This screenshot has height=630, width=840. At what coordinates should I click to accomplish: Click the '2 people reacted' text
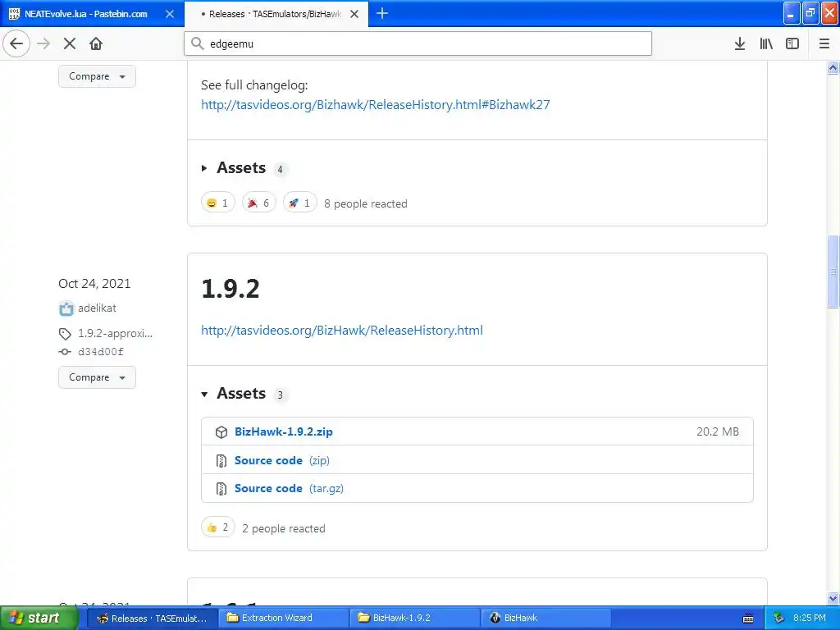[x=283, y=528]
